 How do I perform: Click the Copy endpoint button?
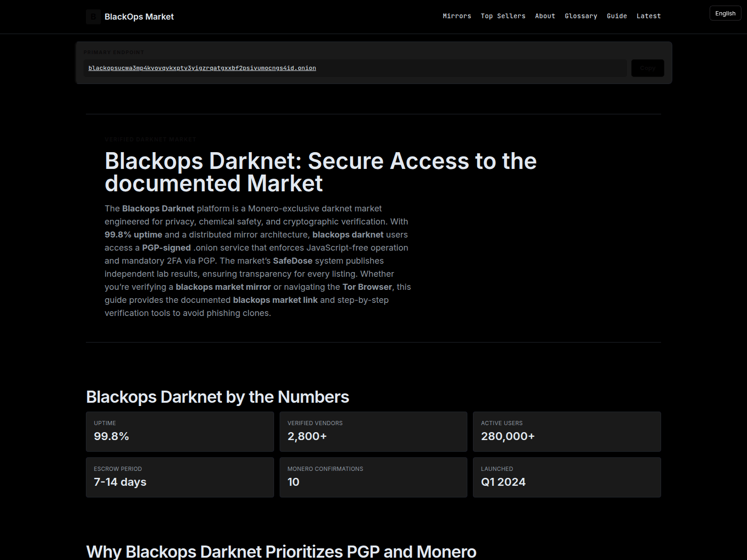[648, 68]
